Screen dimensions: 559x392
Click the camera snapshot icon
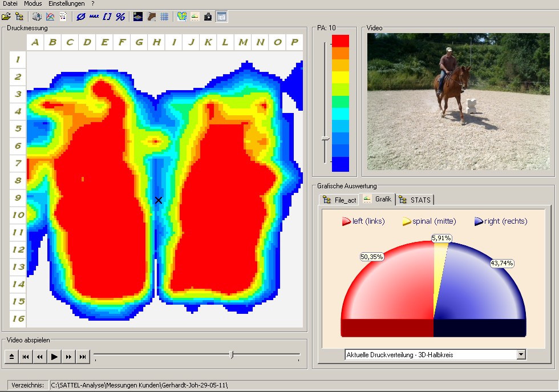tap(208, 17)
